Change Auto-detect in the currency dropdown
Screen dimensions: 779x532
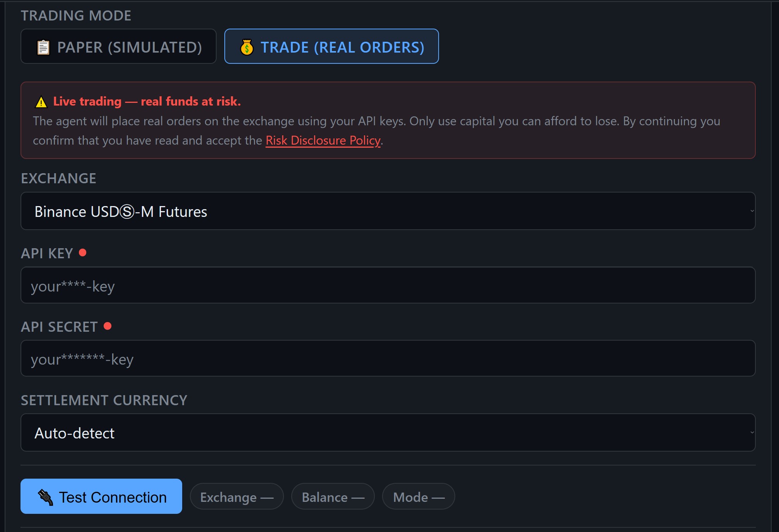[x=387, y=432]
